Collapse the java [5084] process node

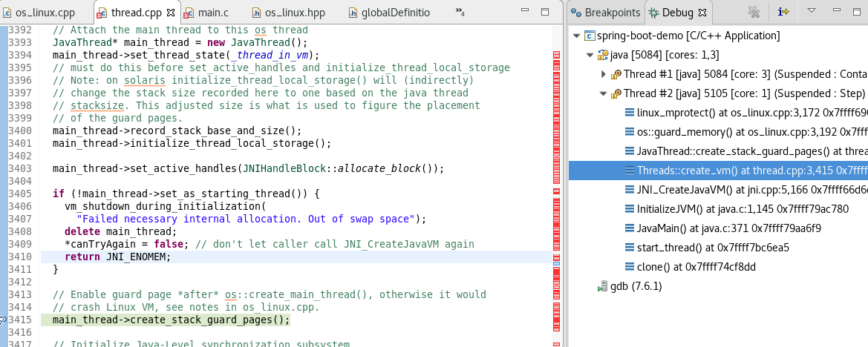590,55
